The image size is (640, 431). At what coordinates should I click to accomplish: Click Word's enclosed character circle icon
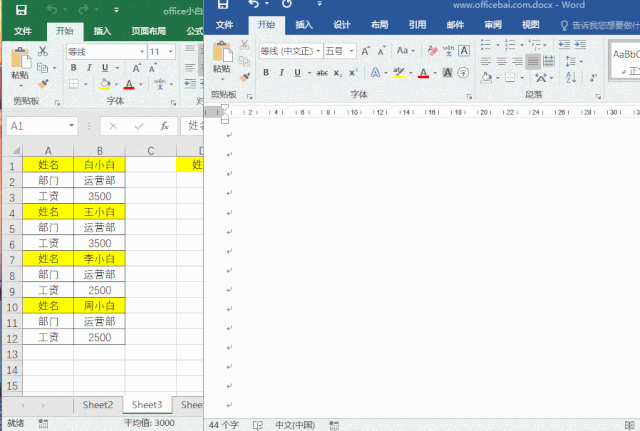(463, 73)
